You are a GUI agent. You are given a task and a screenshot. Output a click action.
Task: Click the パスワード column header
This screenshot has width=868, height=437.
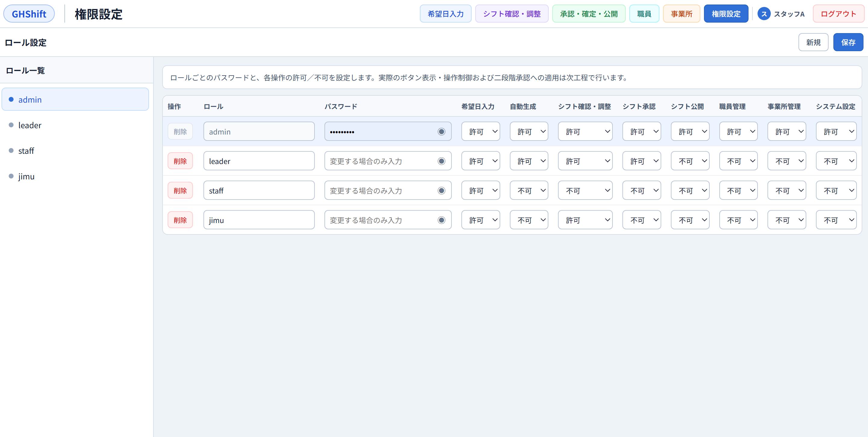pos(341,107)
